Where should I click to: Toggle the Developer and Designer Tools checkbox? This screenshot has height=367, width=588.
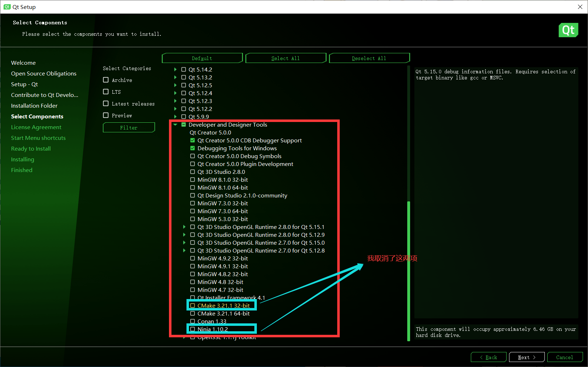pyautogui.click(x=184, y=124)
